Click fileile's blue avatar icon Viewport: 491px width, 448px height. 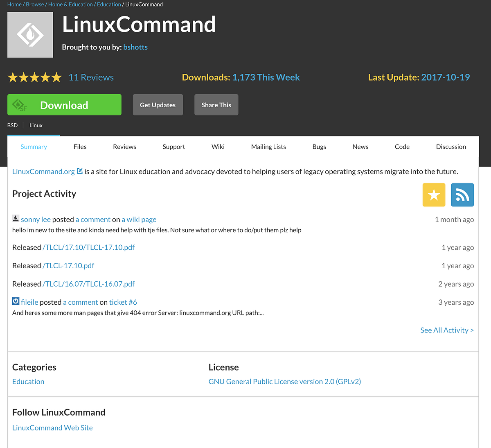click(x=16, y=301)
